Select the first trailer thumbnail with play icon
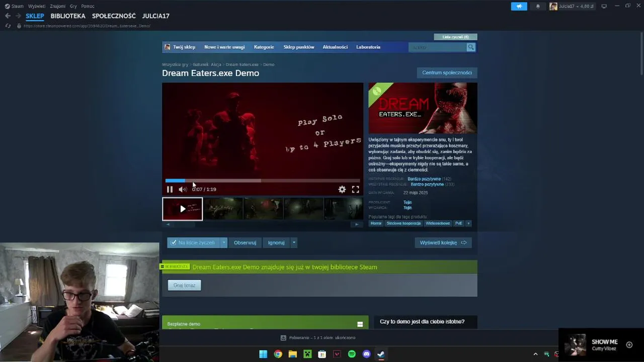The width and height of the screenshot is (644, 362). click(182, 209)
